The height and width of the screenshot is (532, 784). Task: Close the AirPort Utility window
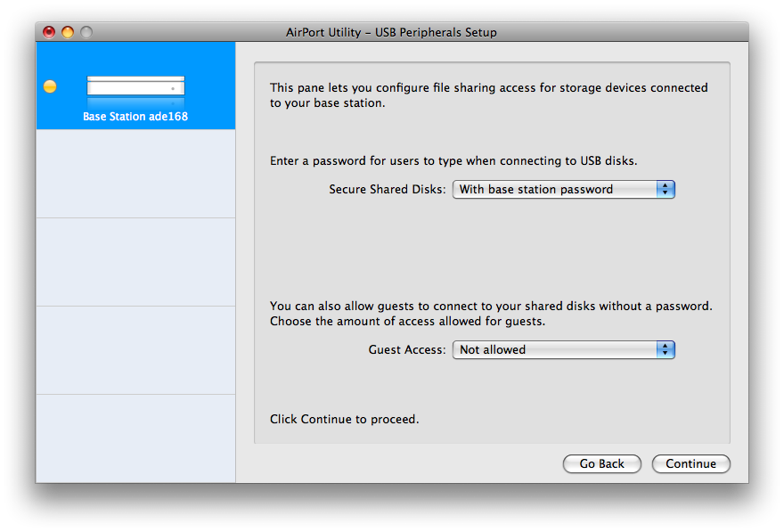[x=49, y=32]
